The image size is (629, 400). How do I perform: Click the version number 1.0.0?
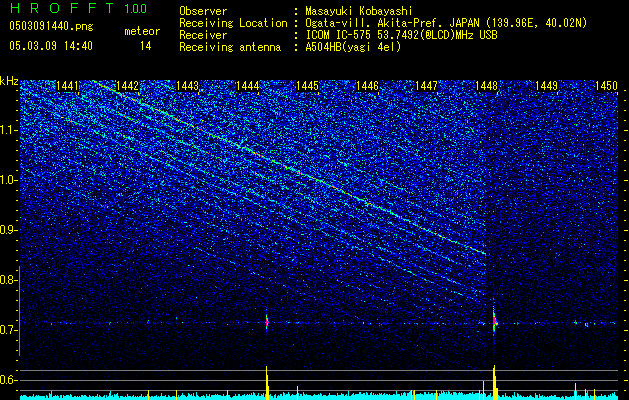[x=135, y=8]
